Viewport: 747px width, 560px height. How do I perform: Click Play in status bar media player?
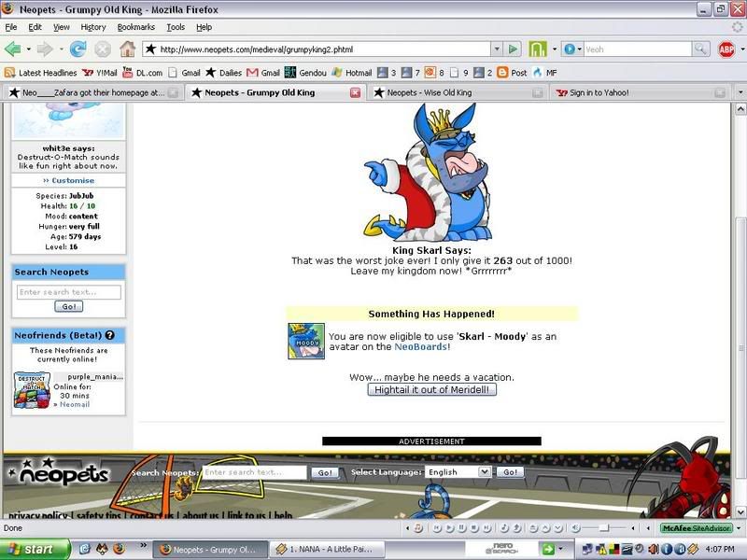click(x=450, y=528)
